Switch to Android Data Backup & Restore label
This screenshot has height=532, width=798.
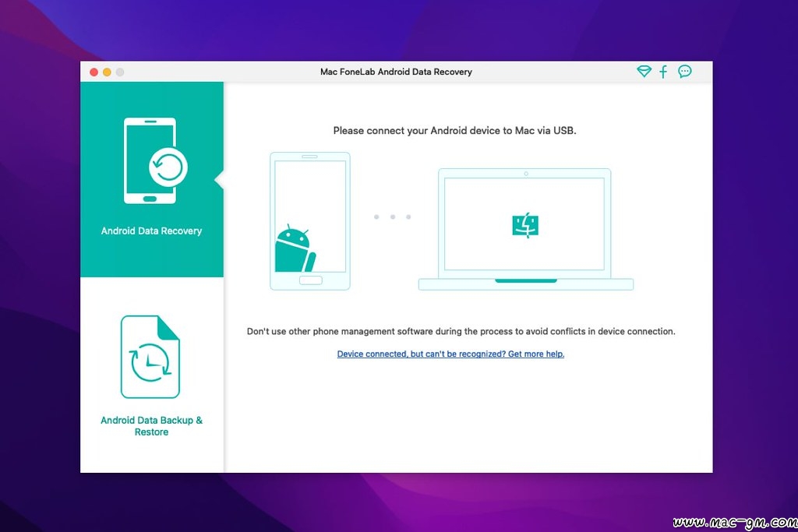[x=152, y=426]
